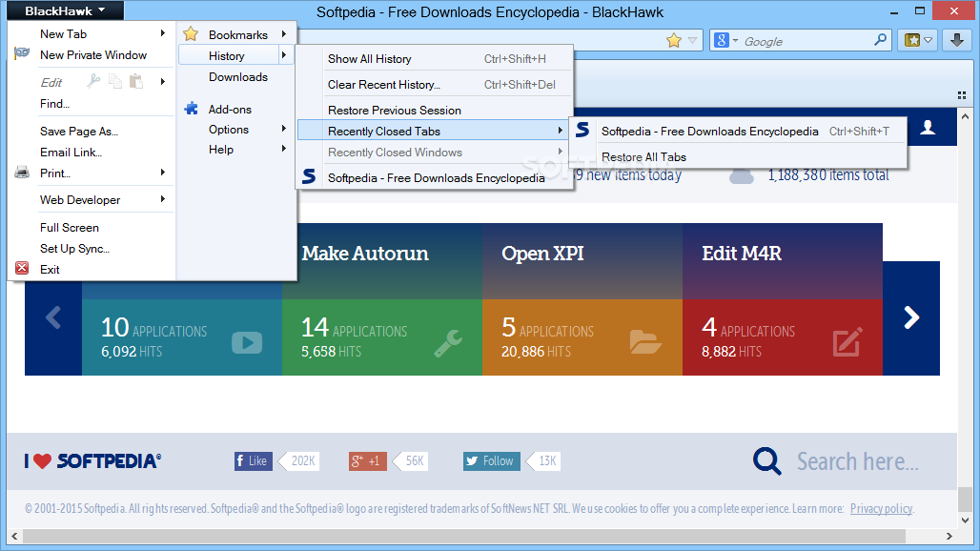Expand the New Tab submenu arrow
This screenshot has width=980, height=551.
click(x=162, y=33)
